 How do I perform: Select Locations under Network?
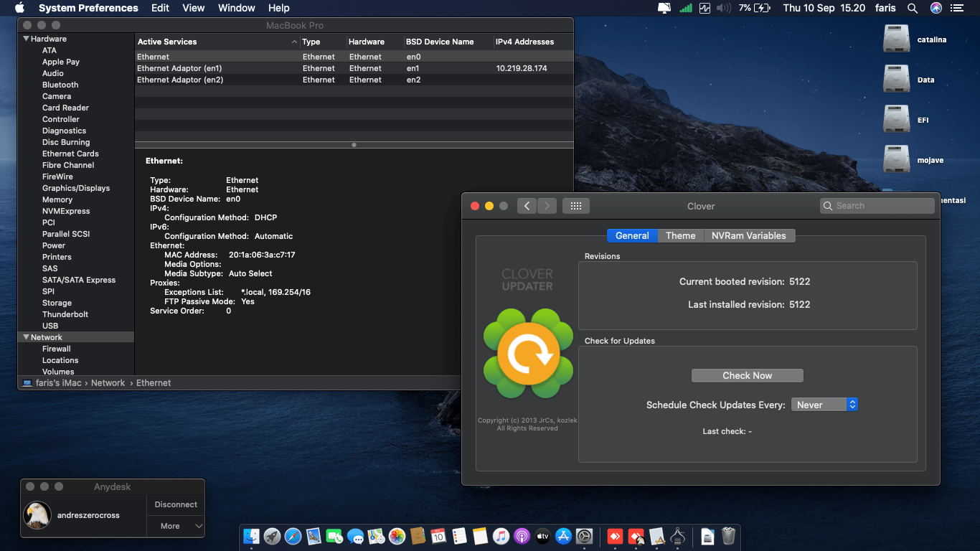(60, 360)
